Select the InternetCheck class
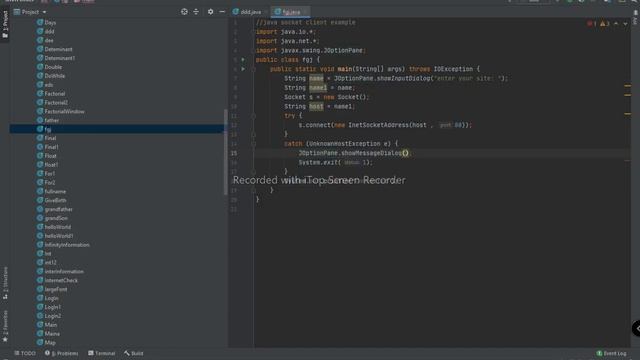The height and width of the screenshot is (360, 640). tap(57, 280)
